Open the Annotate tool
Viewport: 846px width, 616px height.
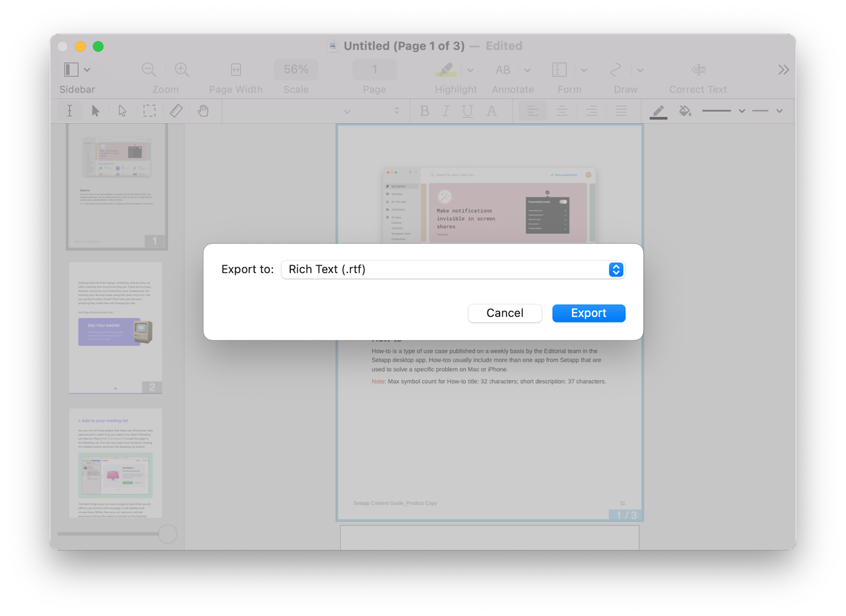[x=502, y=69]
